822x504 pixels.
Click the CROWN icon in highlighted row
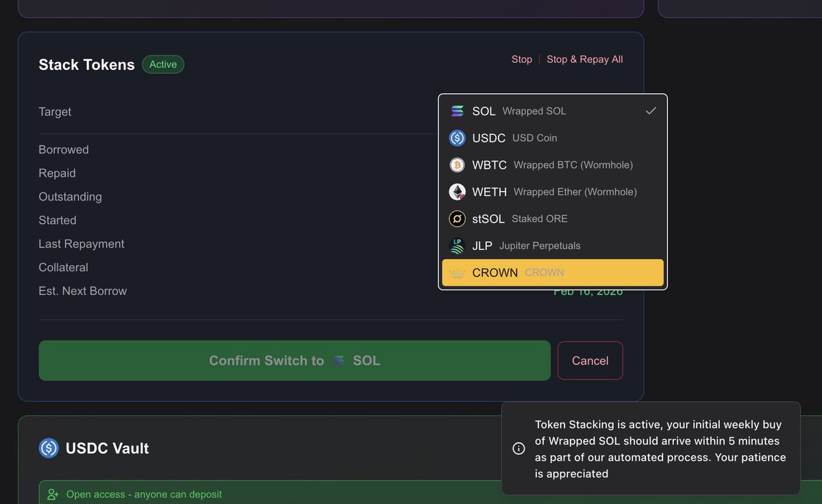(457, 273)
